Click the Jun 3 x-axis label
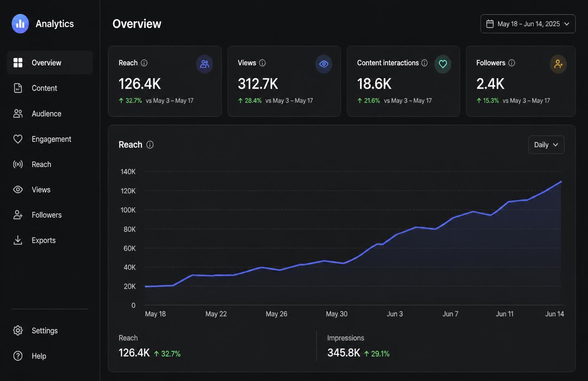Screen dimensions: 588x381 pos(395,314)
